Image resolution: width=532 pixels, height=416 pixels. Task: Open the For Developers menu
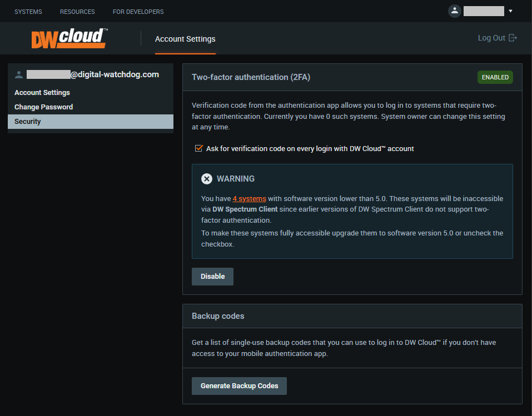point(138,12)
